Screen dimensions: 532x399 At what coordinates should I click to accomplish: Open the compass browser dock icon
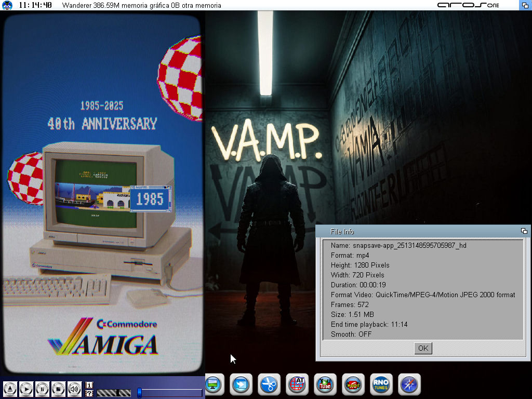tap(409, 384)
